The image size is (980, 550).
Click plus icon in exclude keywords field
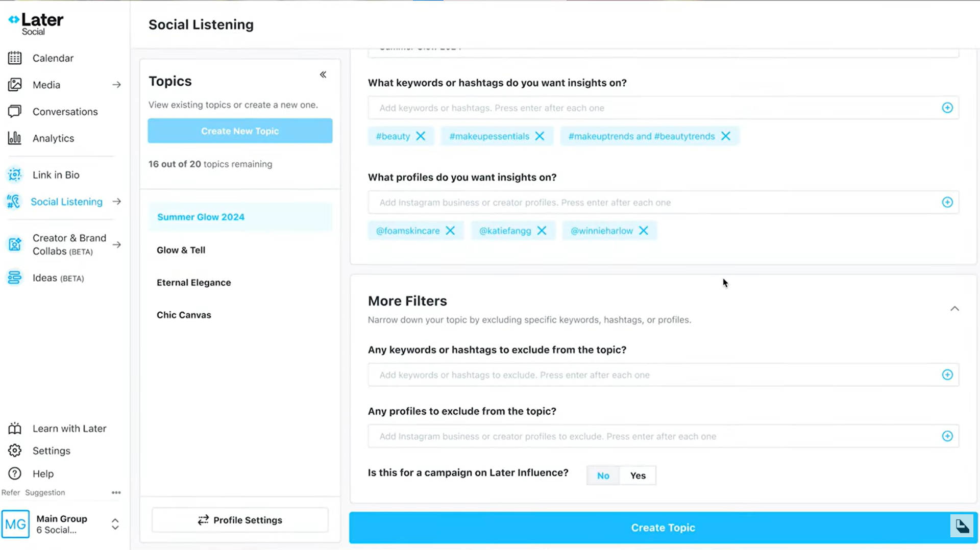point(947,375)
